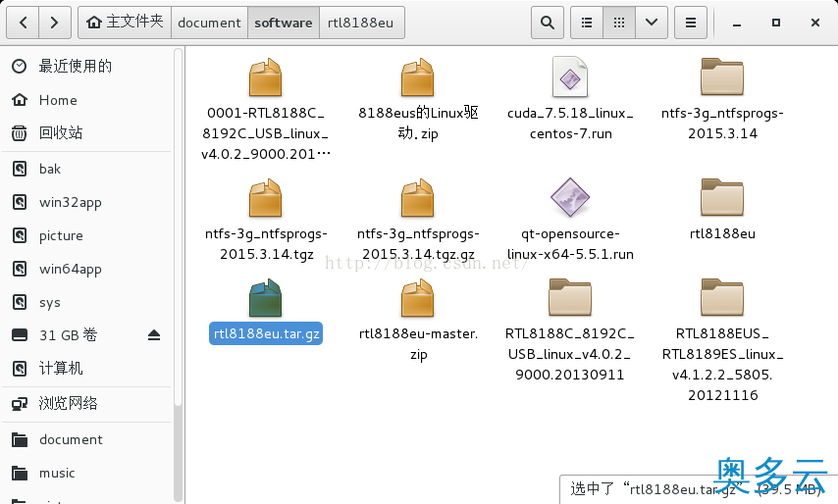Open the document folder bookmark in the sidebar
Screen dimensions: 838x504
[x=86, y=440]
